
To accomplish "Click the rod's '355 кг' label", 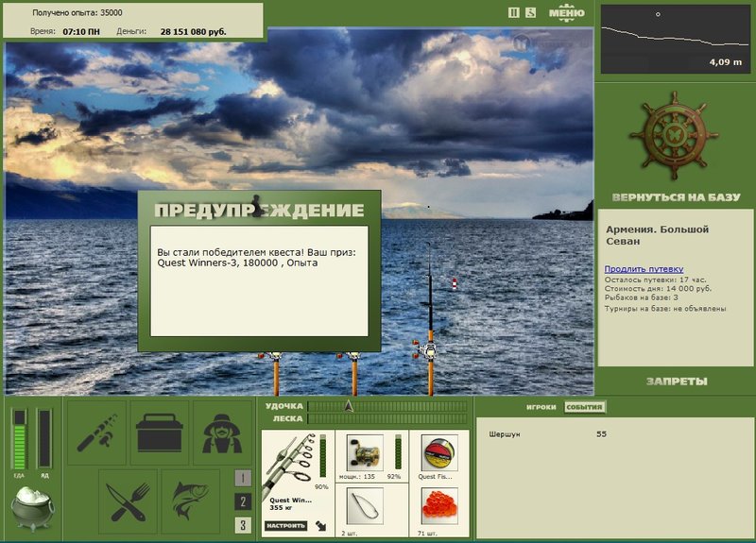I will [282, 508].
